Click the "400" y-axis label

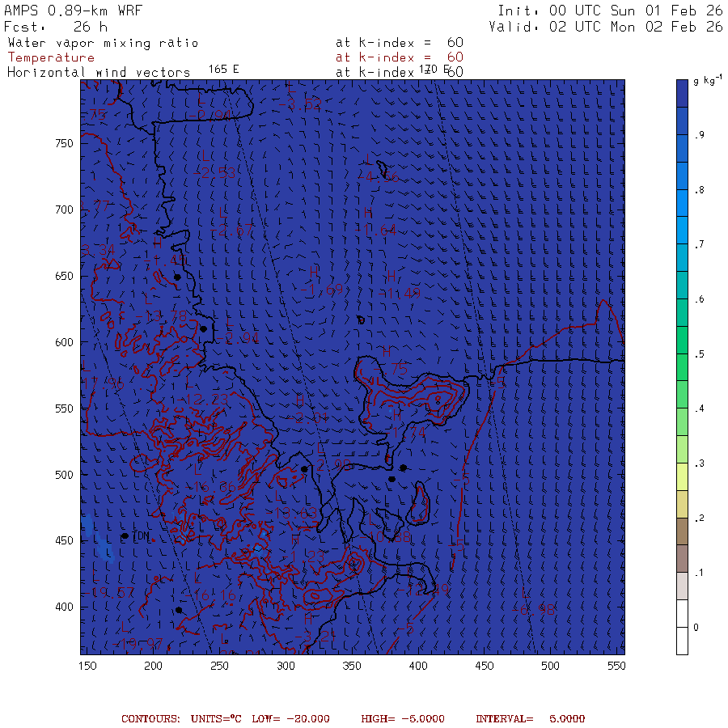click(x=64, y=607)
